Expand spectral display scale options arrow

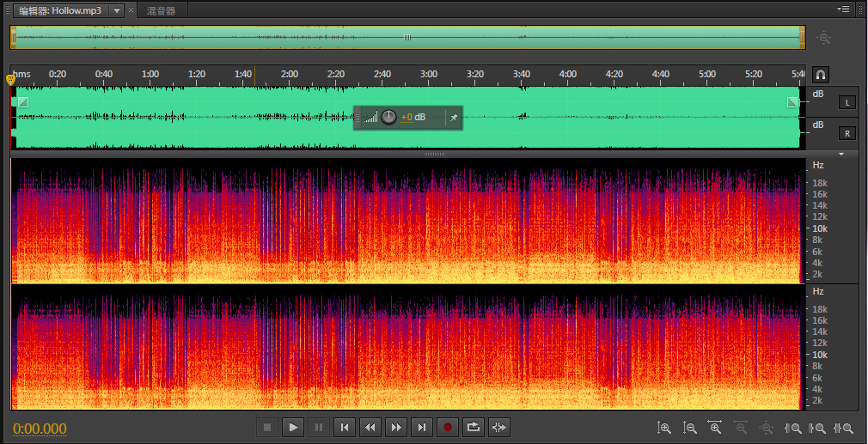841,155
